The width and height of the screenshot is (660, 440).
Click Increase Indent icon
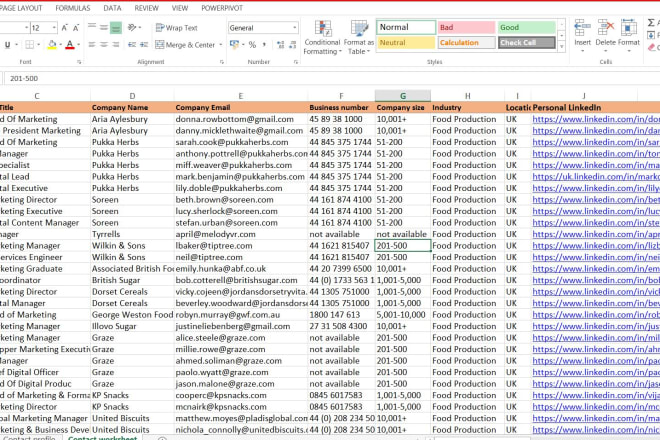pyautogui.click(x=144, y=45)
